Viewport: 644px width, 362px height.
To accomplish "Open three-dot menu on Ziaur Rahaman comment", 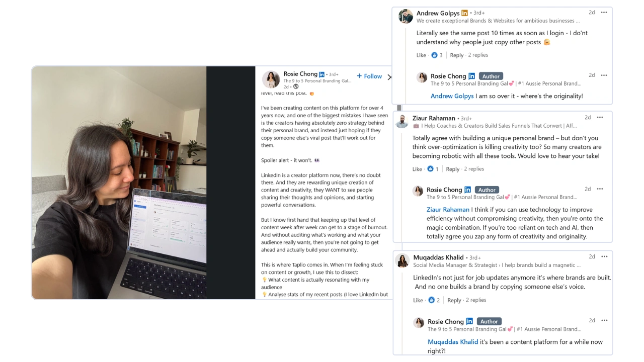I will pos(600,118).
